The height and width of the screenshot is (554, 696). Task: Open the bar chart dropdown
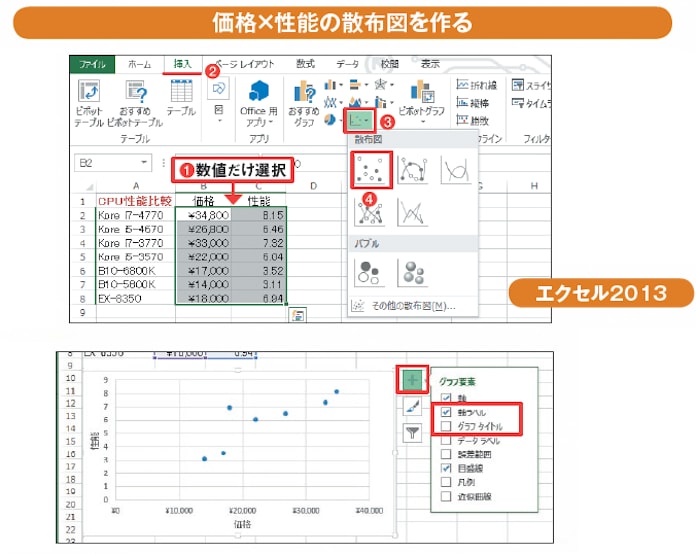pyautogui.click(x=359, y=84)
